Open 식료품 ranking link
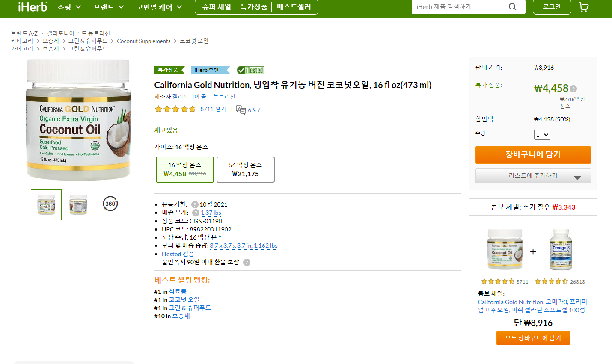This screenshot has height=364, width=612. 178,292
